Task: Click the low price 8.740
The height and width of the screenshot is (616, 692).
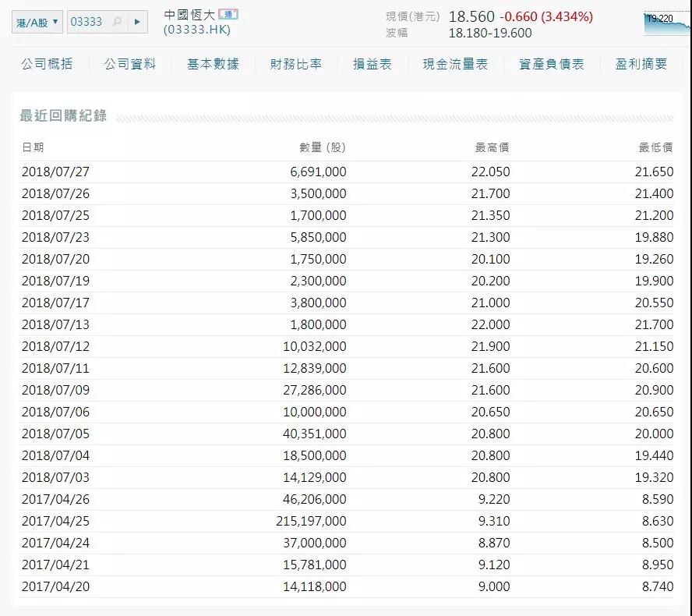Action: (x=658, y=586)
